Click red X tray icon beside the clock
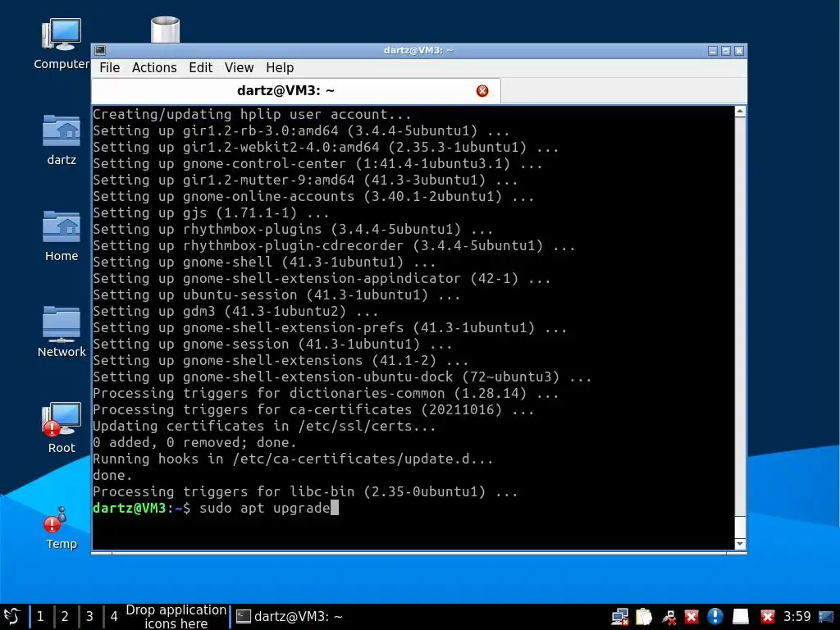Image resolution: width=840 pixels, height=630 pixels. click(x=768, y=617)
